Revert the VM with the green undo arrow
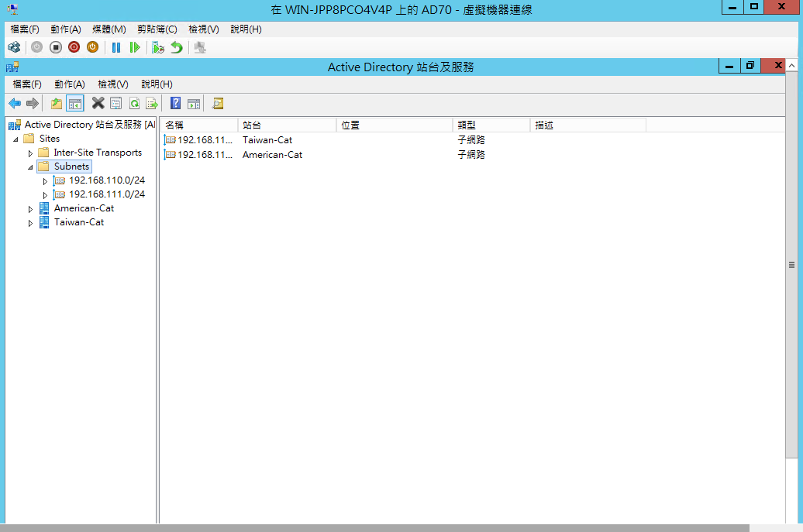 (x=177, y=47)
